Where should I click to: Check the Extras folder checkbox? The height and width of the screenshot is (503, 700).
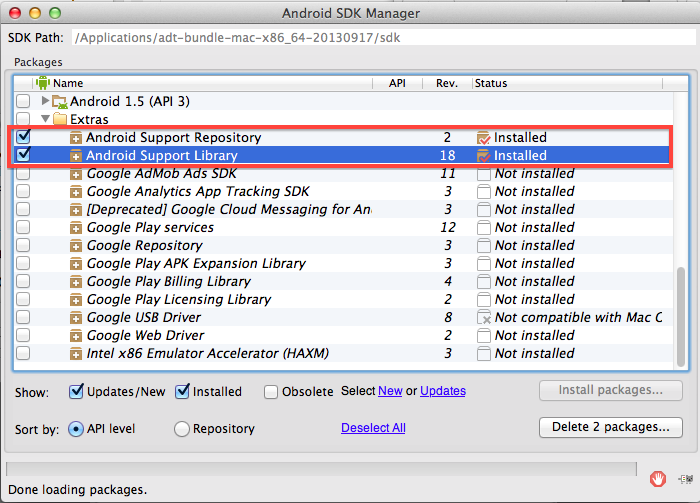pyautogui.click(x=23, y=118)
